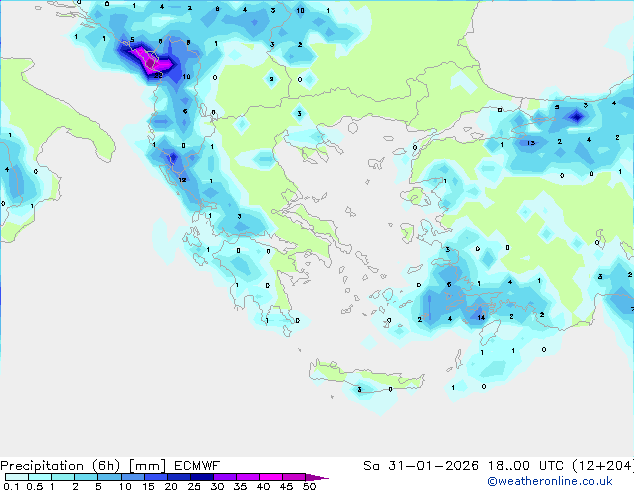Click the '13' precipitation value on map
The width and height of the screenshot is (634, 490).
[x=531, y=143]
